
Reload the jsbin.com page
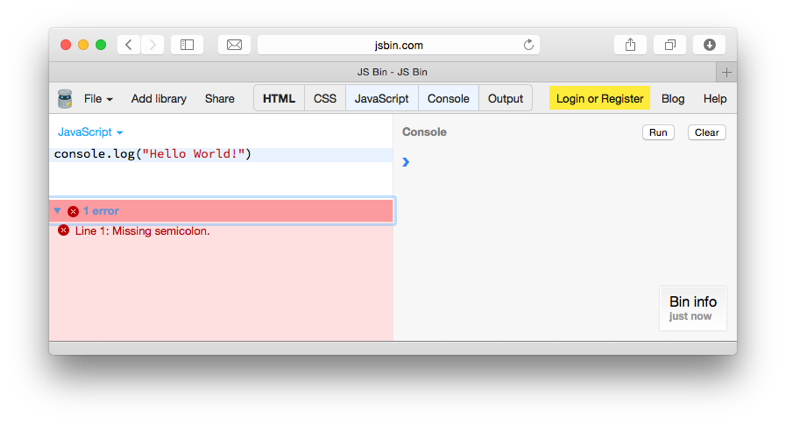coord(529,45)
